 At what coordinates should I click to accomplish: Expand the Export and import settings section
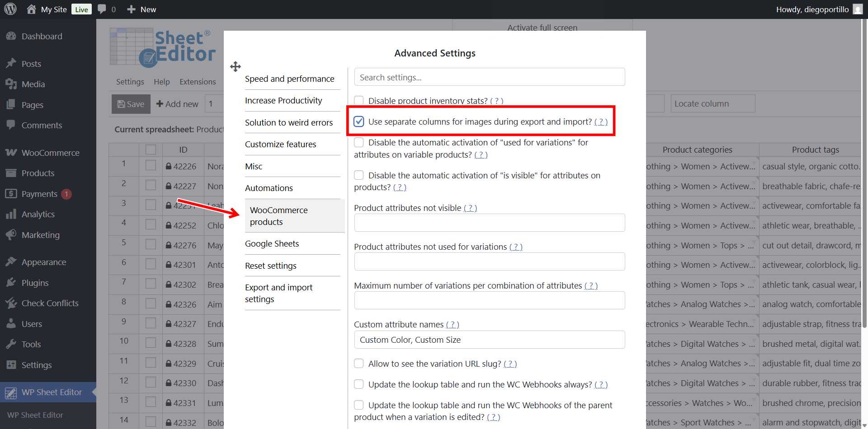tap(278, 293)
